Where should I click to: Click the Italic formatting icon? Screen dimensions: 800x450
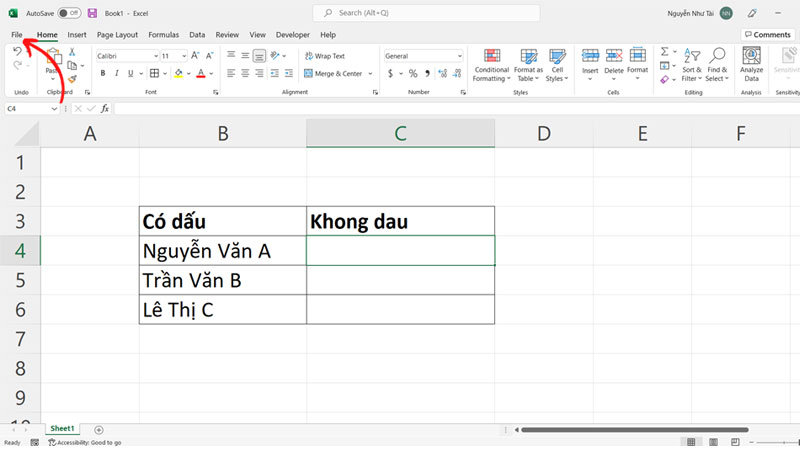click(x=117, y=73)
